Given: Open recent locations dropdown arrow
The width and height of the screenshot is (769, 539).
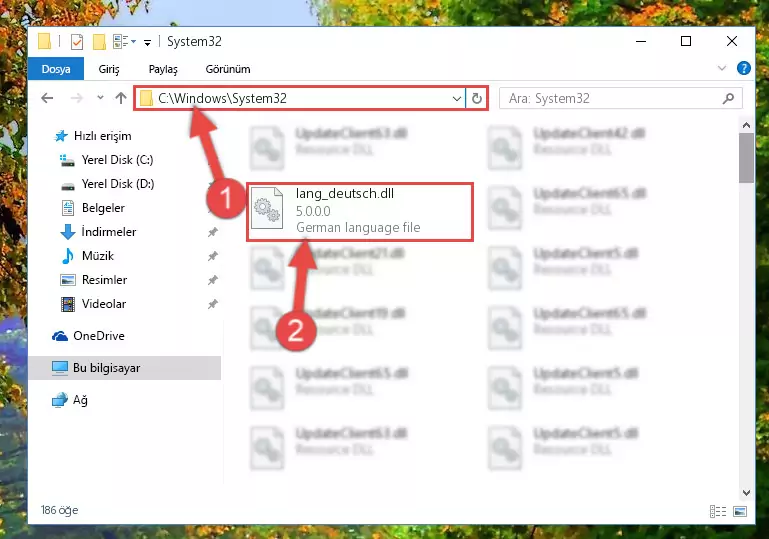Looking at the screenshot, I should tap(101, 98).
